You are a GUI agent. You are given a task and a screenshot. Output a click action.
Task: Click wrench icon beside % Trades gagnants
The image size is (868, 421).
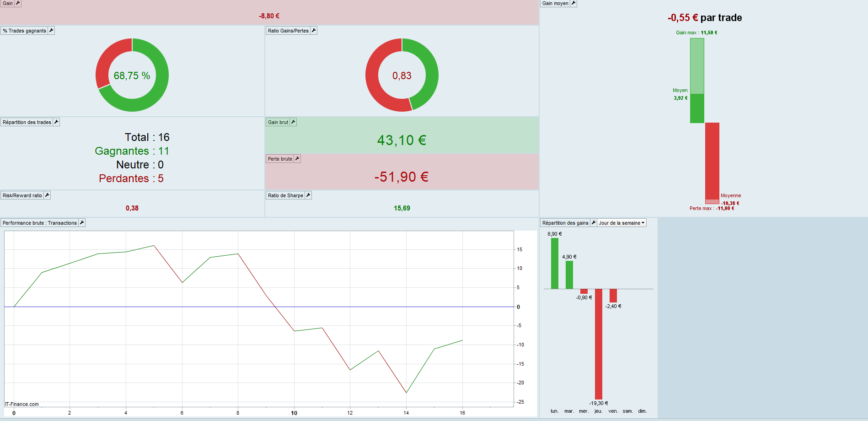[51, 31]
